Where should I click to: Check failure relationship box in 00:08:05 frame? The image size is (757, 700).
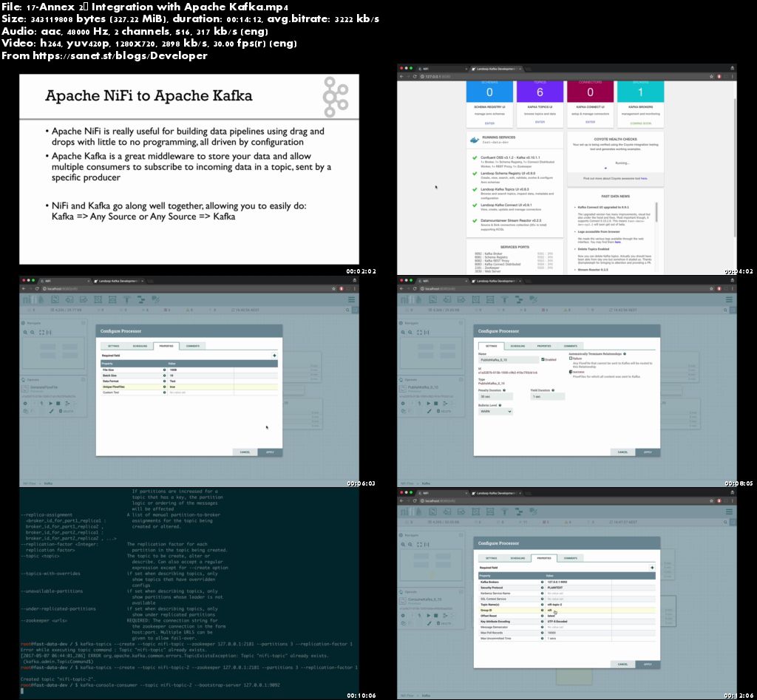coord(571,359)
